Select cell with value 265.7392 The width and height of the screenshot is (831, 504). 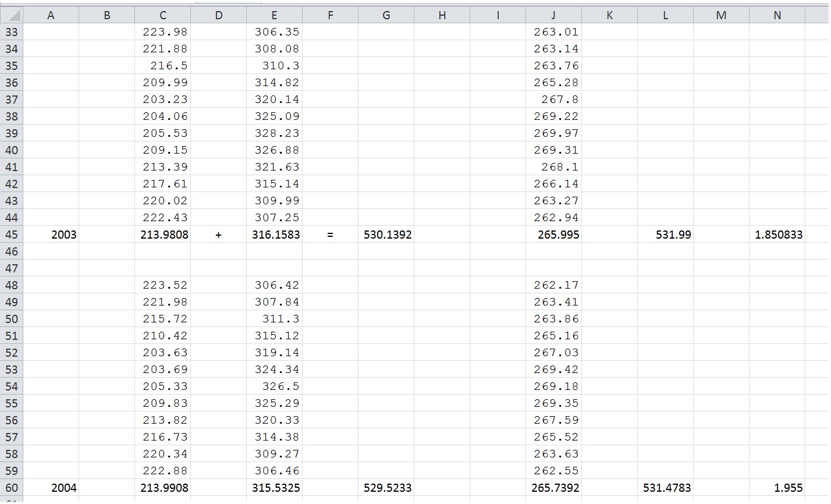(x=553, y=488)
